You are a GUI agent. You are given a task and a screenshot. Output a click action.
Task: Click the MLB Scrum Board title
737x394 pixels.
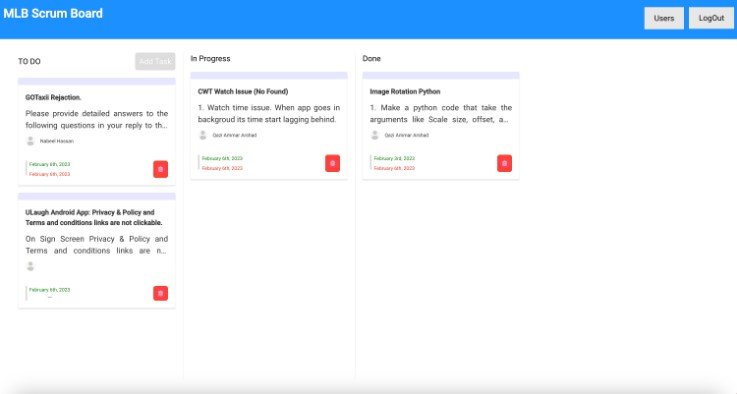point(53,13)
